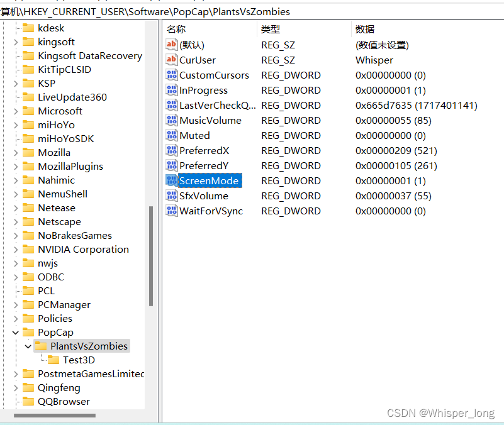Image resolution: width=504 pixels, height=425 pixels.
Task: Click the Whisper data value
Action: [374, 60]
